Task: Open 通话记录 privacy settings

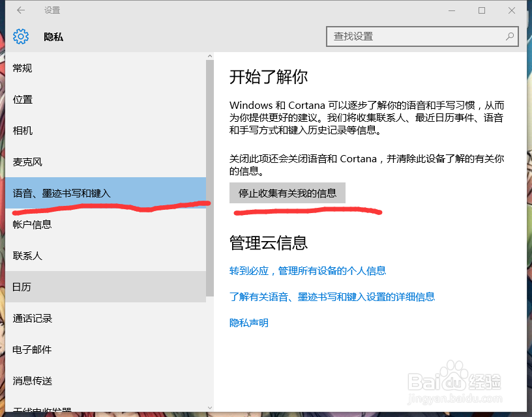Action: pyautogui.click(x=106, y=318)
